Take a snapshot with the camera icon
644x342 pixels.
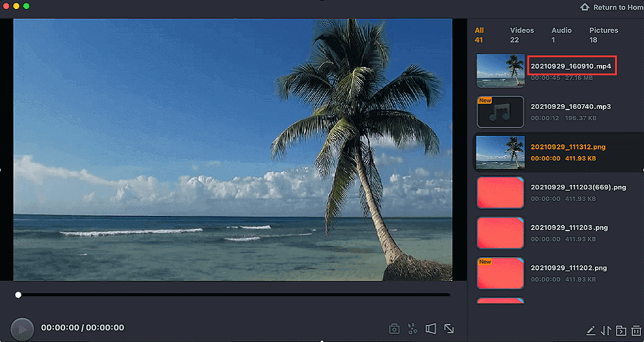click(x=394, y=329)
